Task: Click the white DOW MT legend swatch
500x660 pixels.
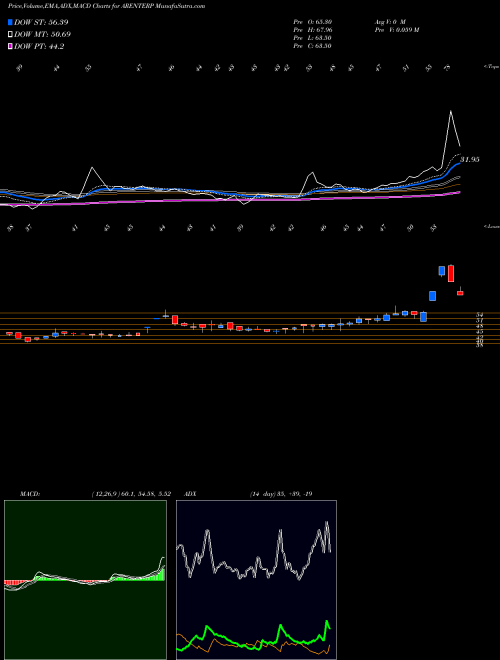Action: [x=11, y=35]
